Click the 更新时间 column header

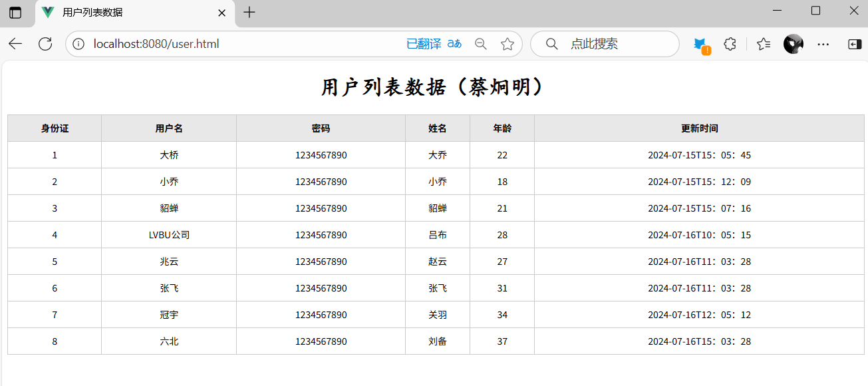click(699, 128)
